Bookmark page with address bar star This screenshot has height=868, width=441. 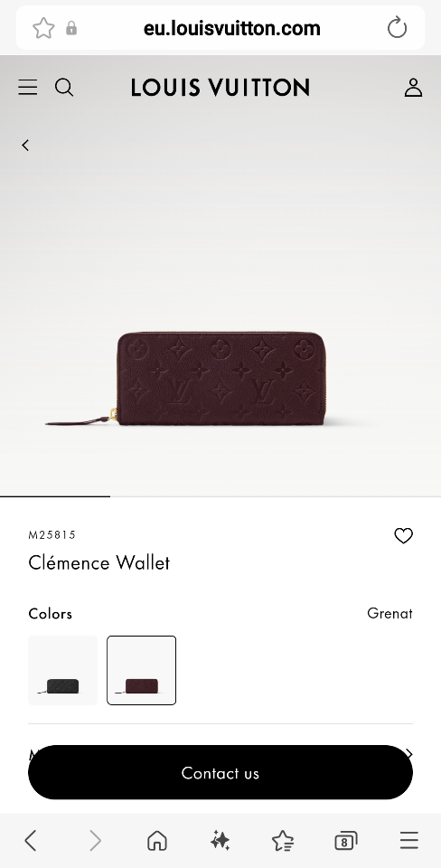43,28
